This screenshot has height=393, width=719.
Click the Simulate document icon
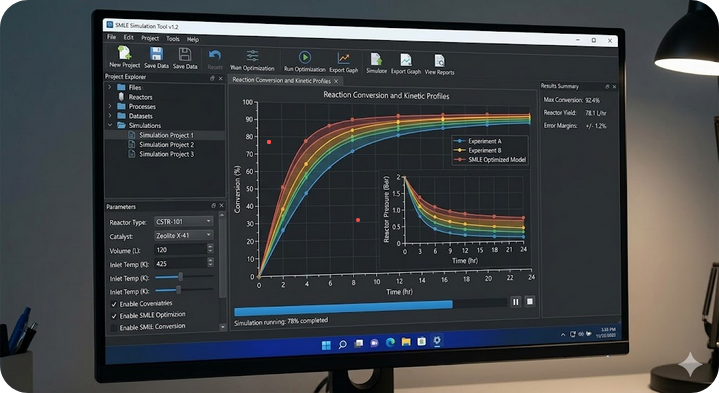[x=376, y=60]
